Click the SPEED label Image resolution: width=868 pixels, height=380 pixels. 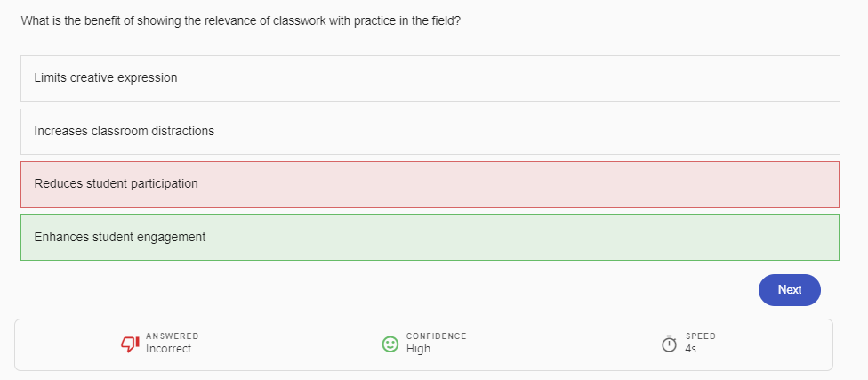tap(701, 336)
